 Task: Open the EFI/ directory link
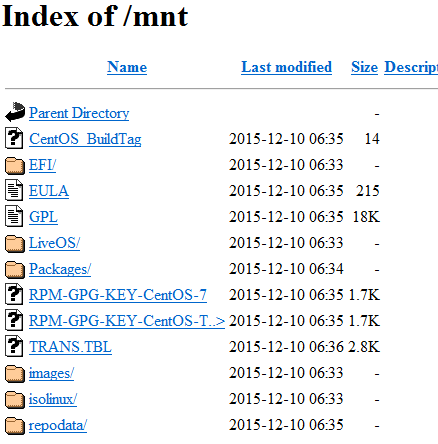coord(42,165)
